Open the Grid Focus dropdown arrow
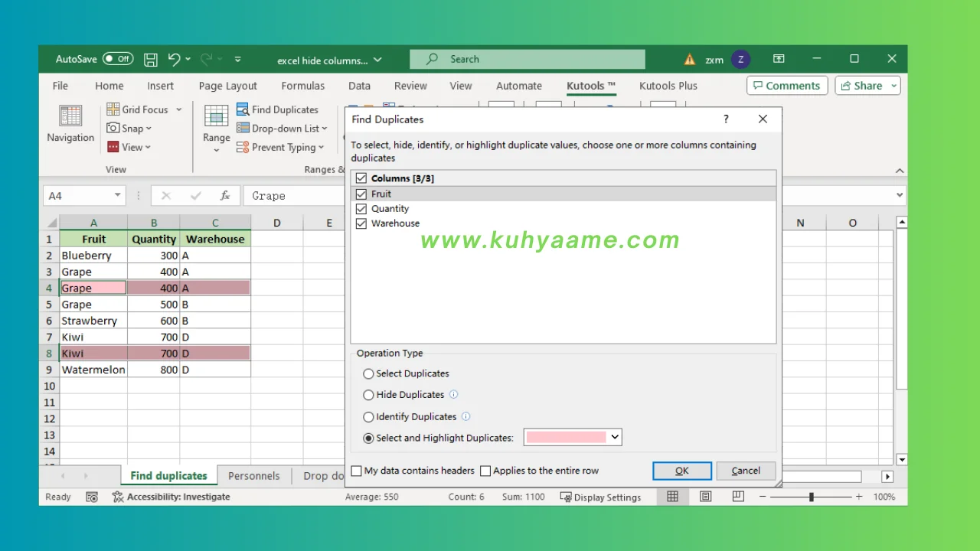Viewport: 980px width, 551px height. [x=179, y=109]
